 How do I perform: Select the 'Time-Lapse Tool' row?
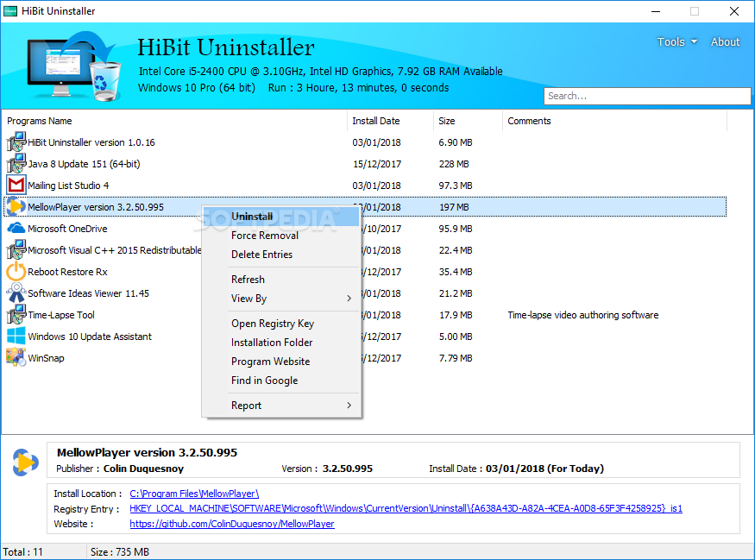click(365, 315)
